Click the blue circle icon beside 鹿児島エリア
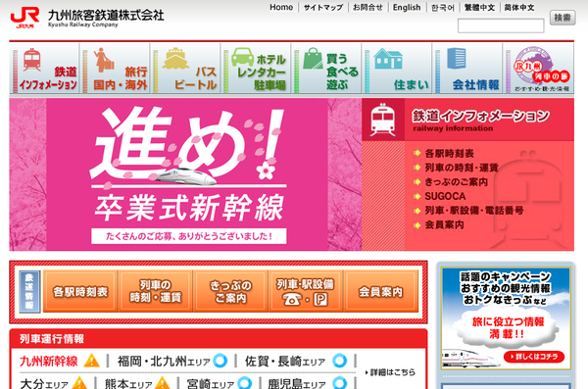This screenshot has width=588, height=389. pos(340,383)
